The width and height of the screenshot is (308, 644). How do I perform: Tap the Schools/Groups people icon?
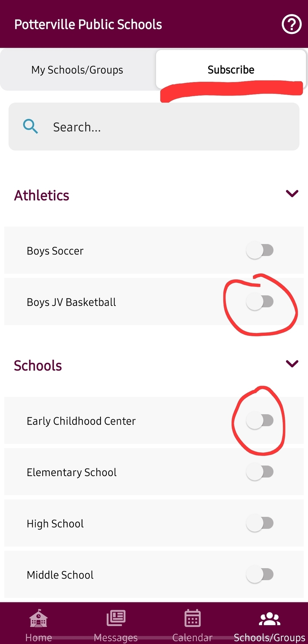coord(269,619)
